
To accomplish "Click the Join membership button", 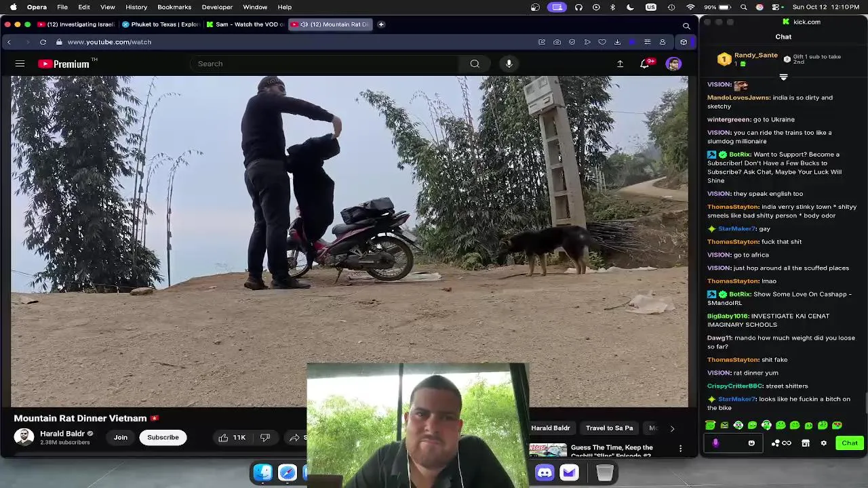I will (x=121, y=438).
